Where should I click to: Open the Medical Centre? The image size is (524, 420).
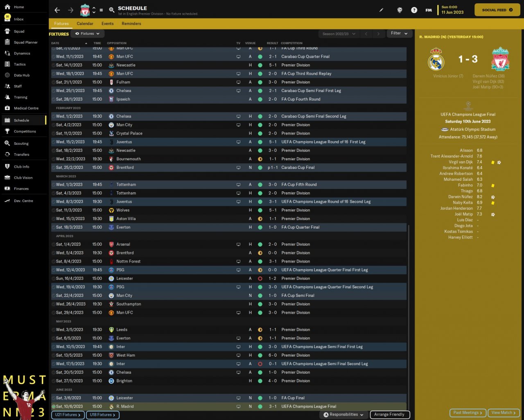(x=24, y=108)
